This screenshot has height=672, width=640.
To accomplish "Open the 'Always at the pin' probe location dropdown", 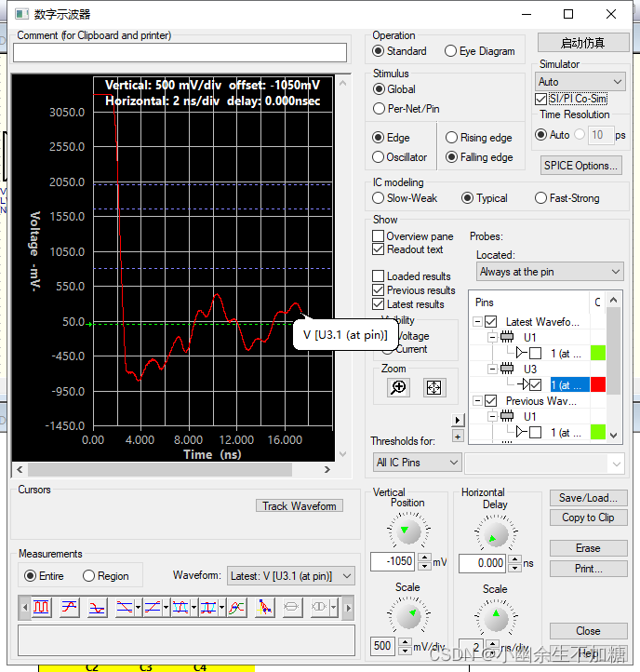I will pos(550,272).
